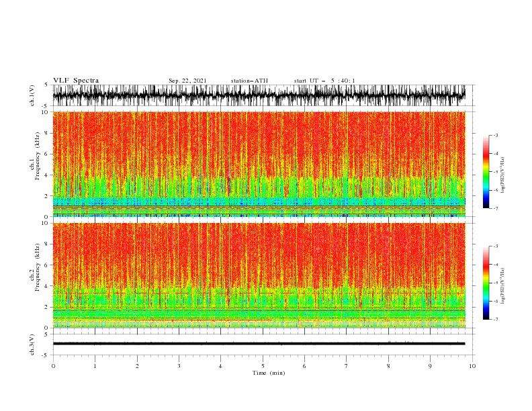Click the date 'Sep. 22, 2021'
Screen dimensions: 532x411
click(187, 81)
